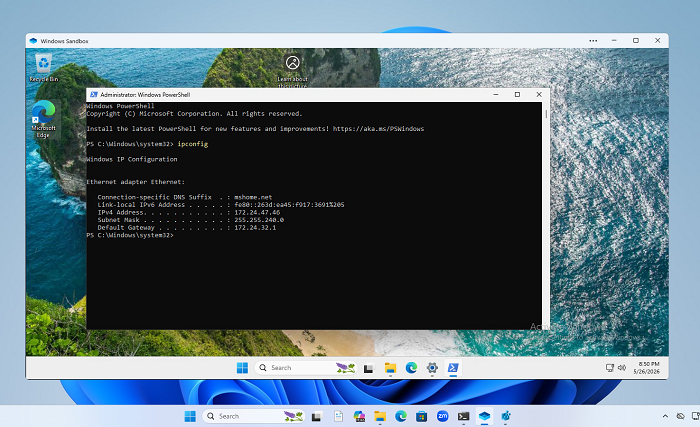Viewport: 700px width, 427px height.
Task: Click the PowerShell icon in the PowerShell title bar
Action: [x=94, y=95]
